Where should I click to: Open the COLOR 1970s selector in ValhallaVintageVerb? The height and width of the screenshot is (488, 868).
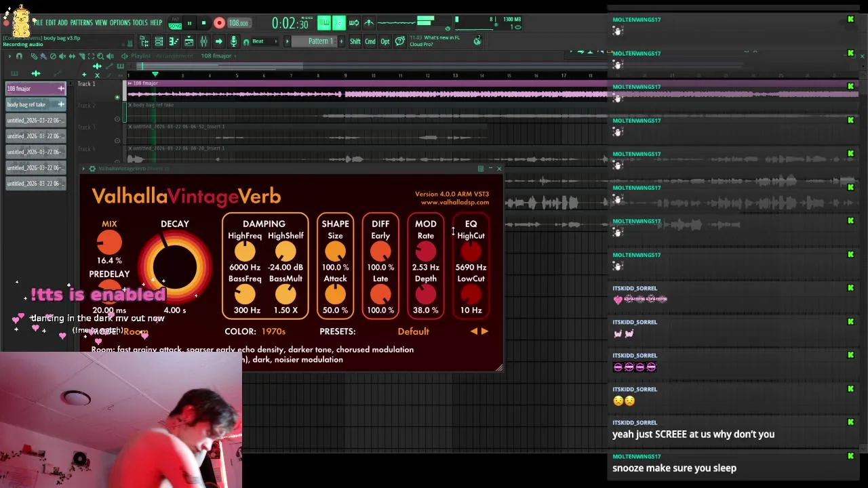(x=273, y=331)
